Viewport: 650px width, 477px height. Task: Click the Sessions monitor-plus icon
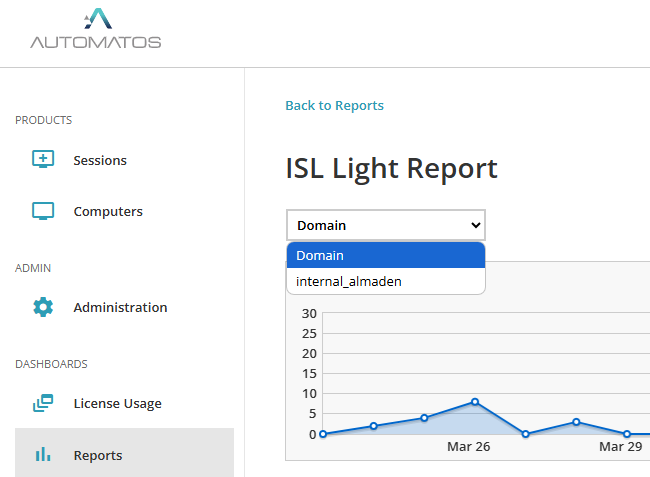tap(43, 160)
